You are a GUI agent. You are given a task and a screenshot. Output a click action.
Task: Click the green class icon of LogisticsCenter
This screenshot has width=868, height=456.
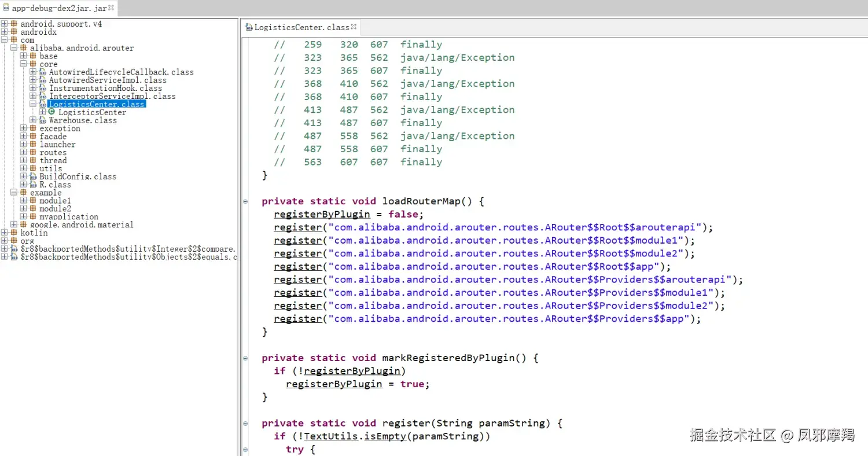[52, 112]
